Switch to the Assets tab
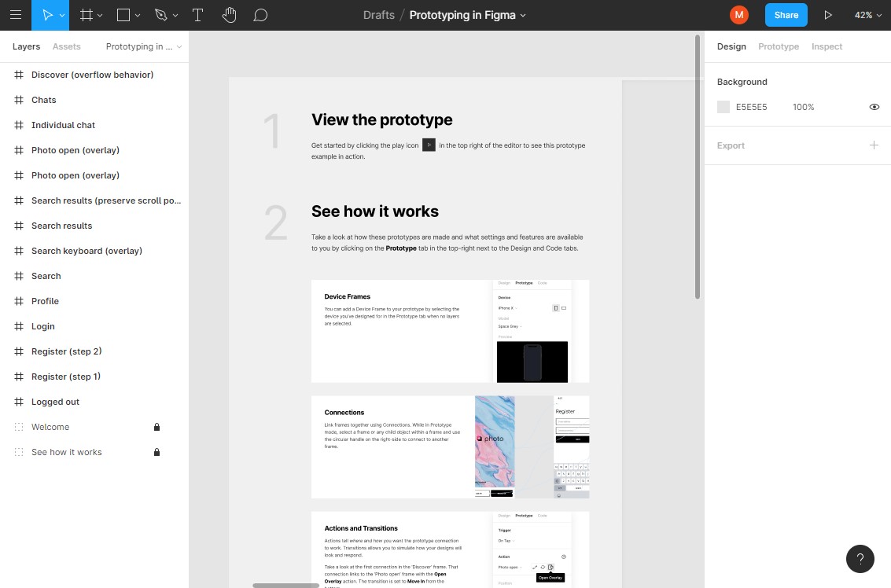Image resolution: width=891 pixels, height=588 pixels. [x=67, y=46]
